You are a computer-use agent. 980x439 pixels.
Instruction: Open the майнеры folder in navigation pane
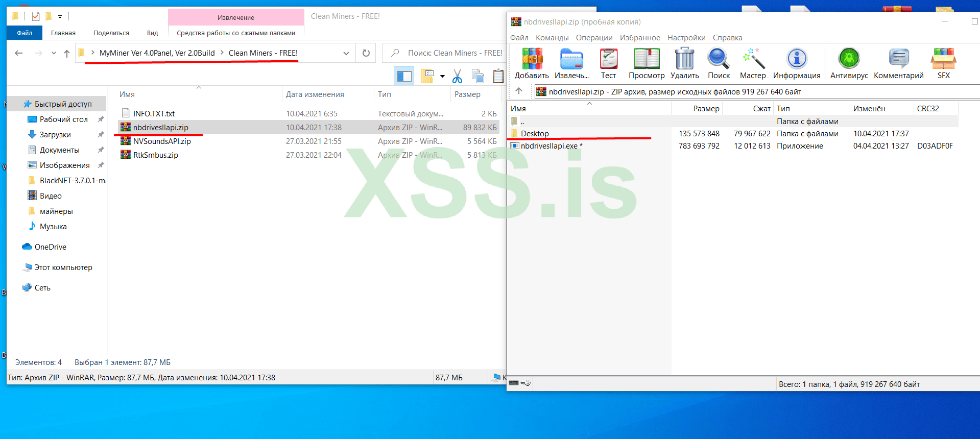pyautogui.click(x=56, y=211)
